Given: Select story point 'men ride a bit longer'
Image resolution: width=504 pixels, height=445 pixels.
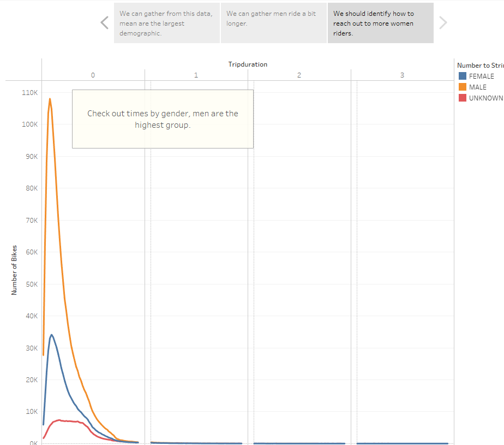Looking at the screenshot, I should tap(273, 23).
